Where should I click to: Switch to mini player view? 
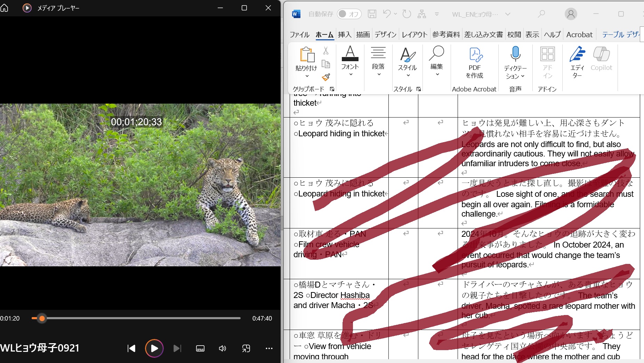click(246, 348)
